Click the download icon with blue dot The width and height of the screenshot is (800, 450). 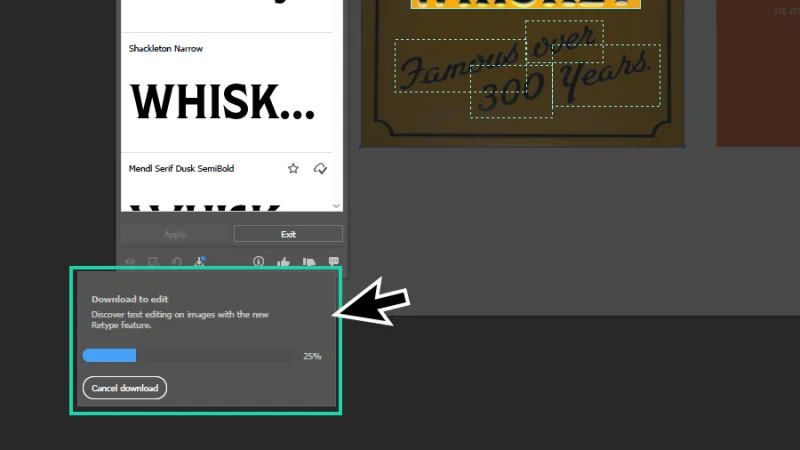coord(200,262)
